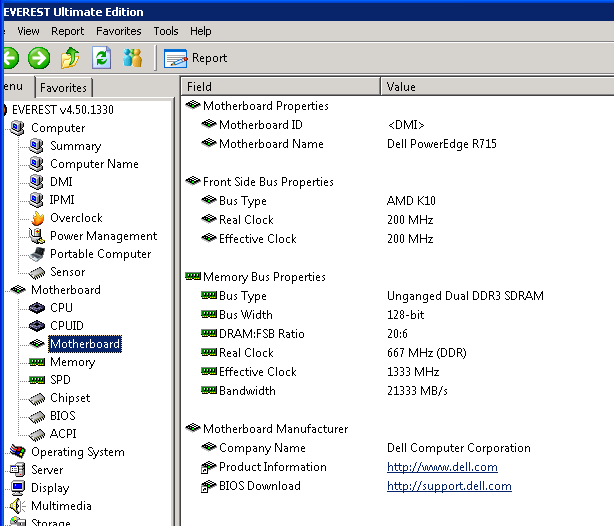The image size is (614, 526).
Task: Select the '1333 MHz' value
Action: coord(413,372)
